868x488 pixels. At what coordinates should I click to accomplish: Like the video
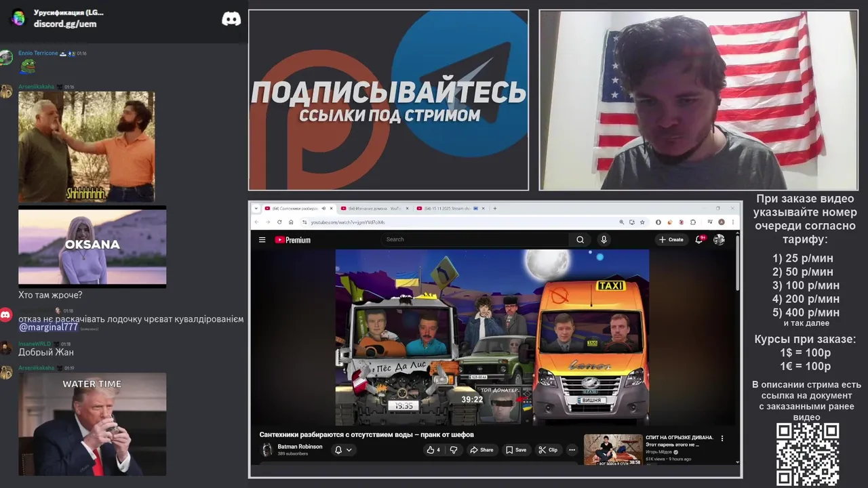click(x=433, y=449)
